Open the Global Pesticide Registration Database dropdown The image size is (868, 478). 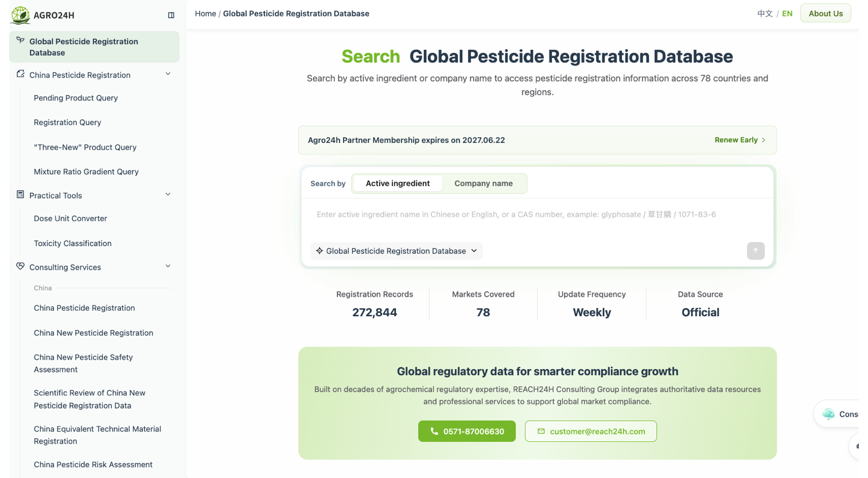tap(396, 251)
